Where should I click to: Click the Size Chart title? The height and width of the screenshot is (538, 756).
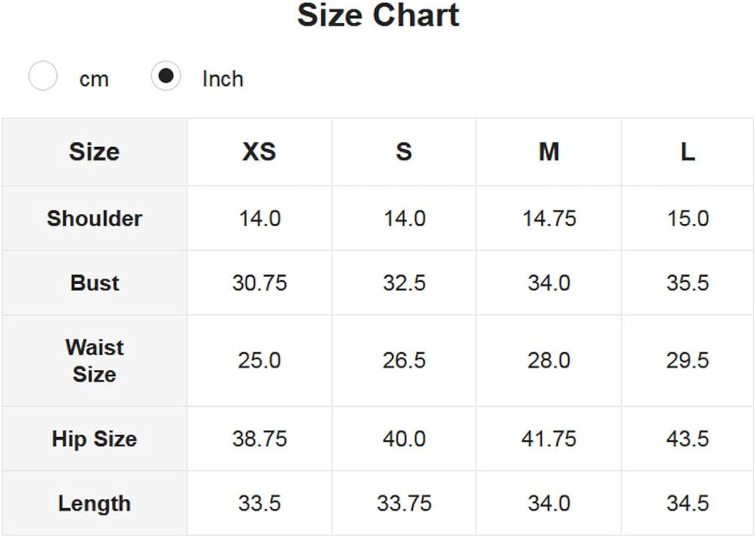(x=378, y=15)
